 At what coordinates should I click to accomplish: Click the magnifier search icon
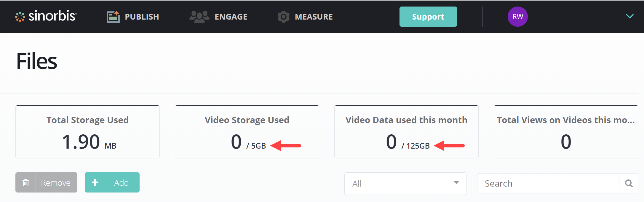pos(629,183)
